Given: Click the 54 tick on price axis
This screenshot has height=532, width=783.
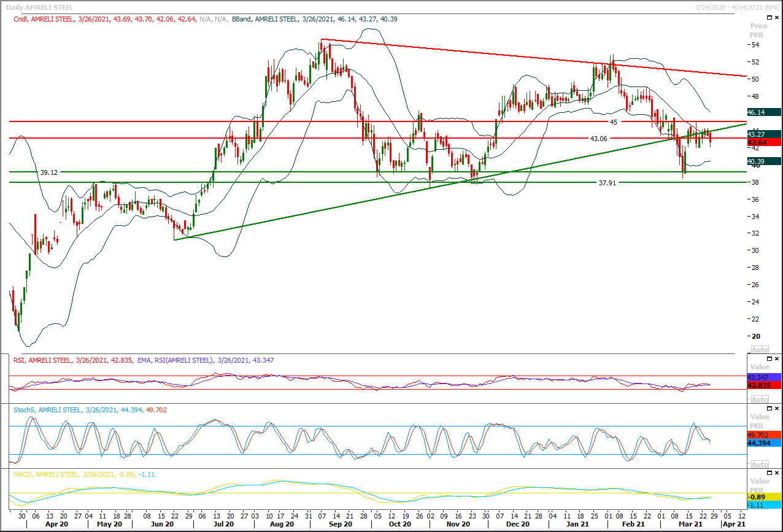Looking at the screenshot, I should (x=757, y=45).
